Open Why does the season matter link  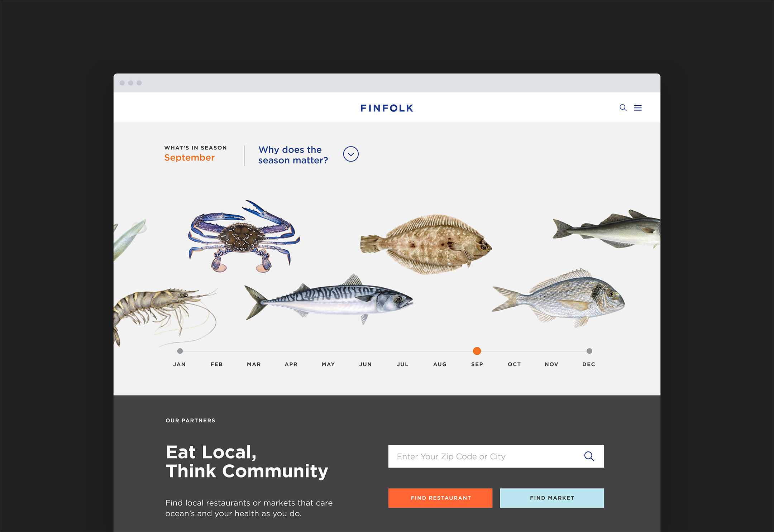coord(293,155)
